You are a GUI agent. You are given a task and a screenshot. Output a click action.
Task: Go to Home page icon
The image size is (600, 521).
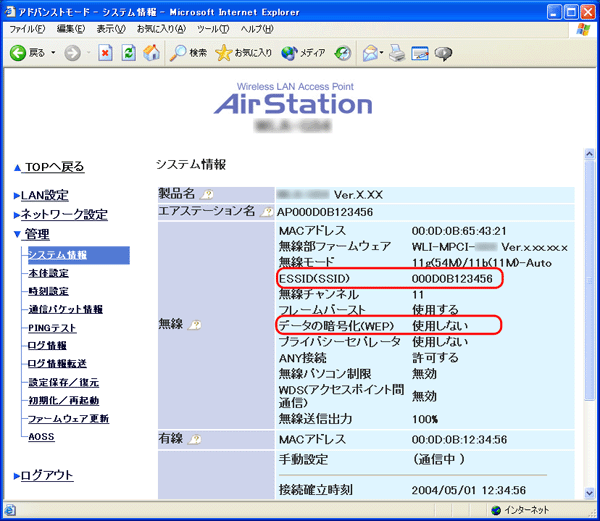coord(152,53)
